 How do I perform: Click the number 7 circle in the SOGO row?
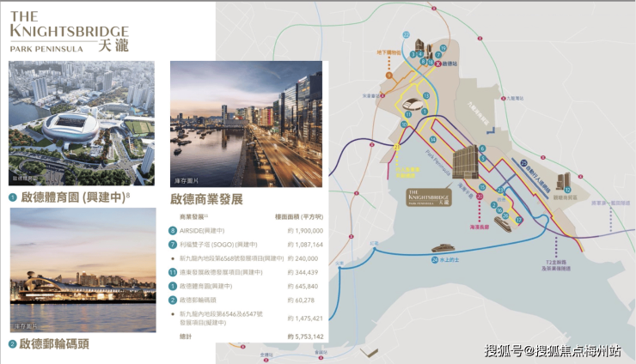[173, 245]
